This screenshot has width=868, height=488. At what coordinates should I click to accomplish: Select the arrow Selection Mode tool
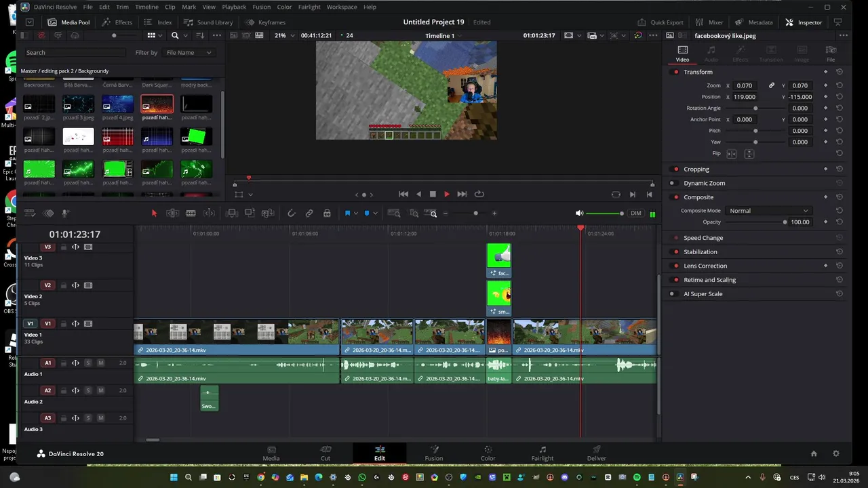[154, 213]
